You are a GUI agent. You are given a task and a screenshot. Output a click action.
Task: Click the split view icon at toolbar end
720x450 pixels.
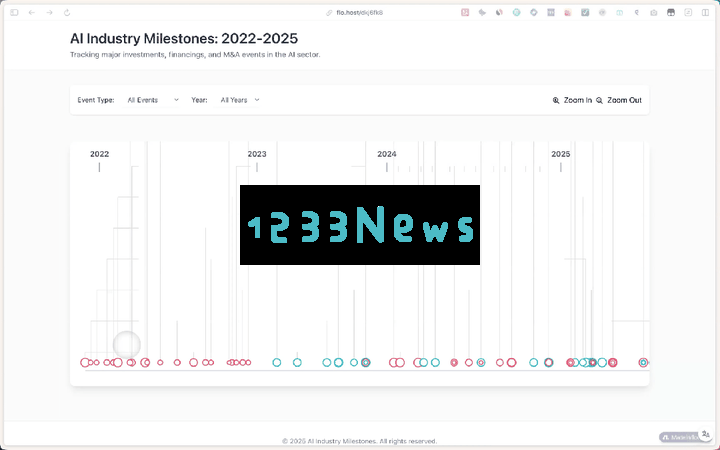pos(705,12)
